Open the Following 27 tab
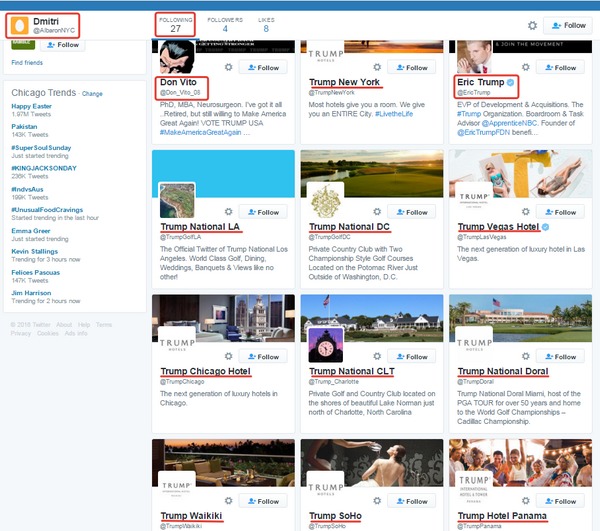Image resolution: width=600 pixels, height=531 pixels. click(176, 25)
